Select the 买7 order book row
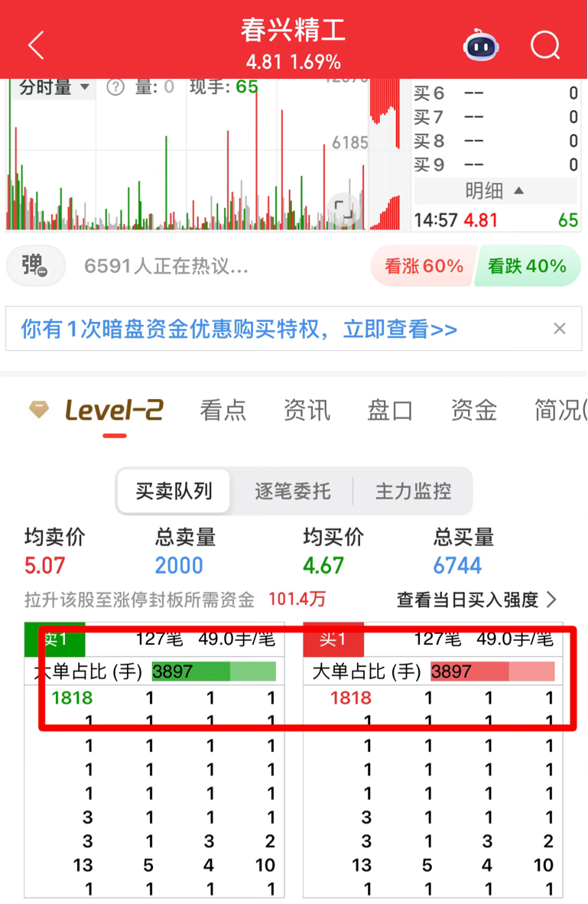 click(x=495, y=117)
